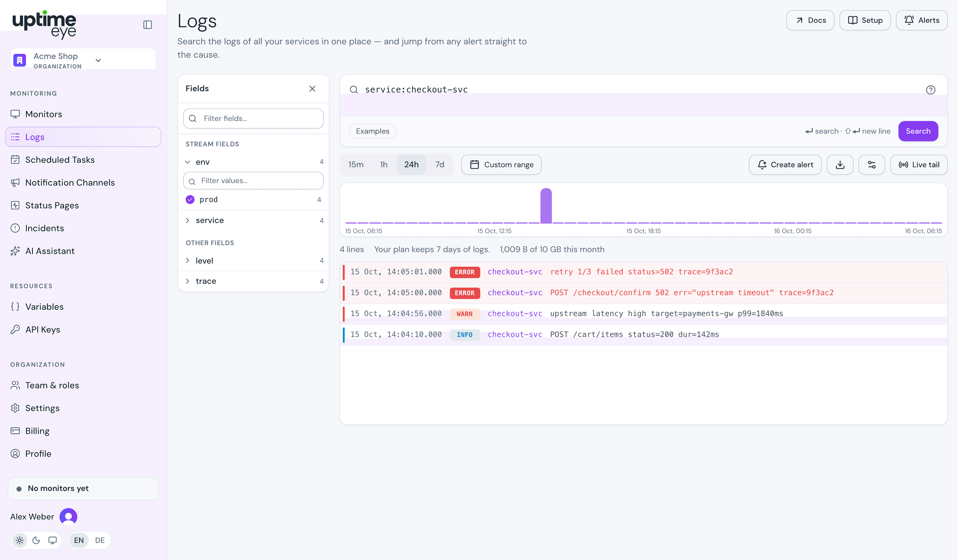
Task: Open the Setup guide
Action: coord(865,20)
